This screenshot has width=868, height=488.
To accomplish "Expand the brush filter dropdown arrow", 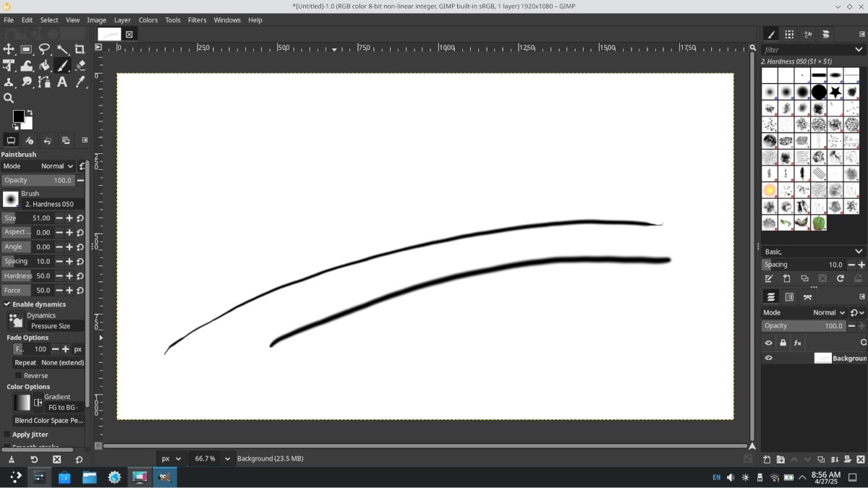I will (859, 50).
